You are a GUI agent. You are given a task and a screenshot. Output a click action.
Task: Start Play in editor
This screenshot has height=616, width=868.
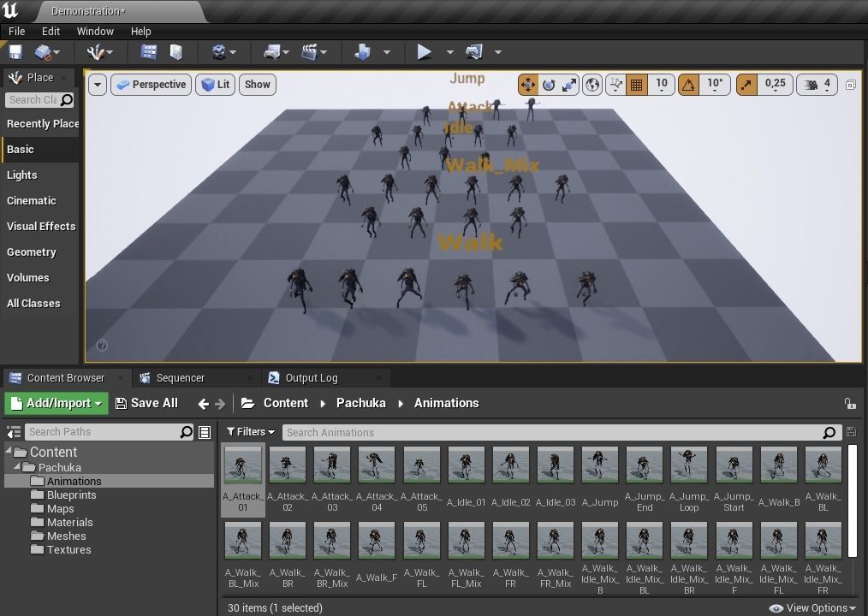click(x=424, y=52)
